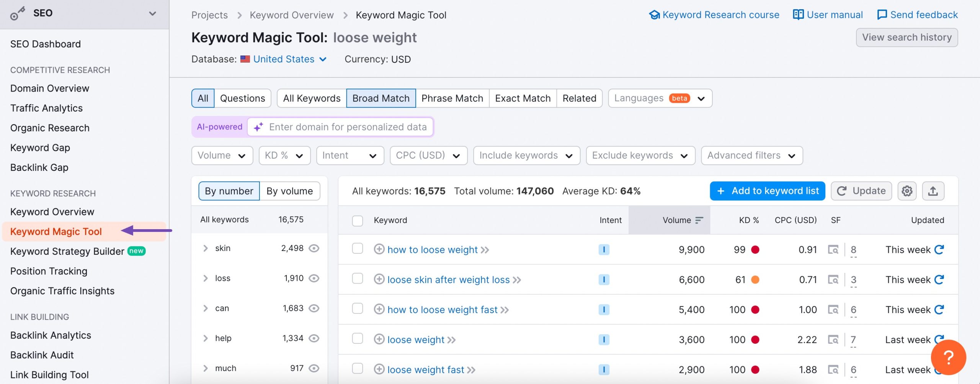Click Add to keyword list button

coord(767,191)
